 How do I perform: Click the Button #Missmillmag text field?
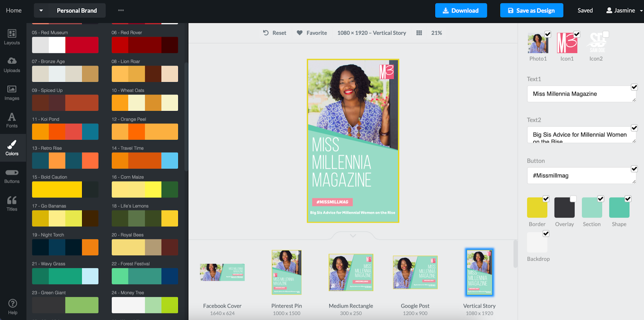582,175
